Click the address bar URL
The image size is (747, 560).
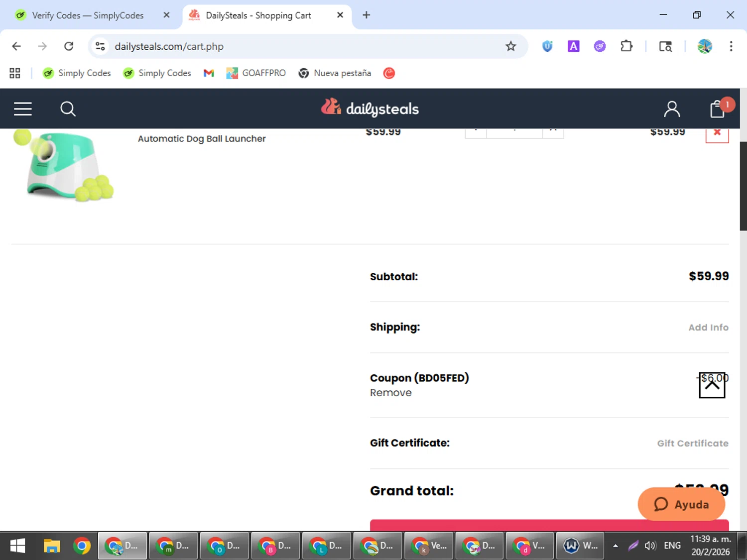(x=169, y=46)
